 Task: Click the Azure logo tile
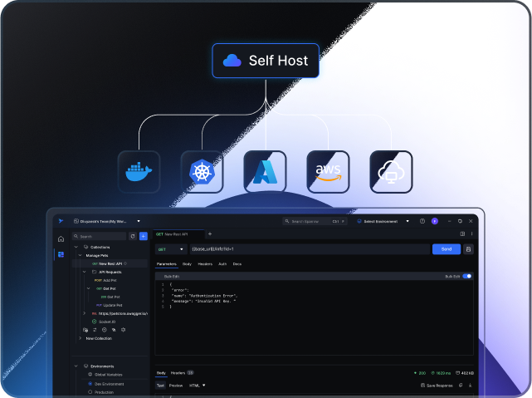[265, 172]
